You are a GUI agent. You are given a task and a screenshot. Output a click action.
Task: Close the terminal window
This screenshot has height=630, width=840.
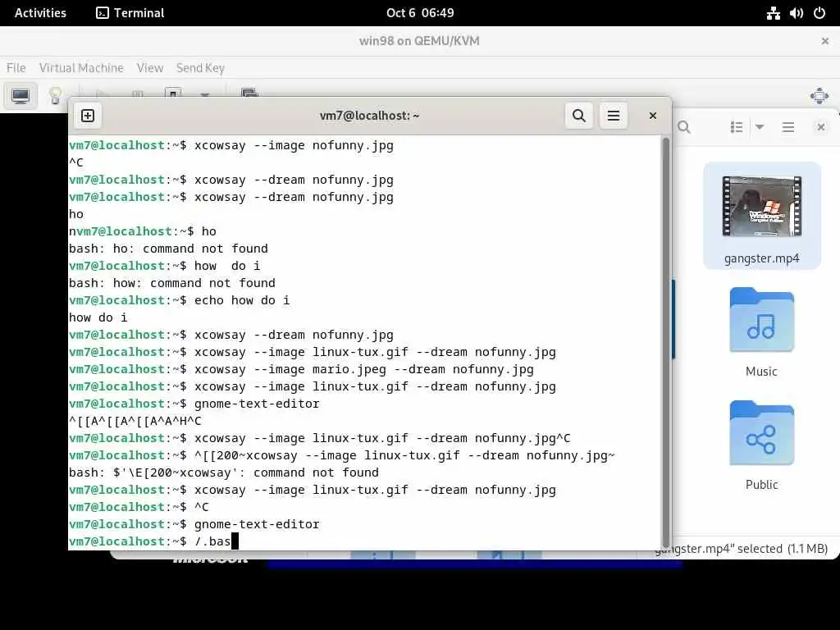pyautogui.click(x=652, y=116)
